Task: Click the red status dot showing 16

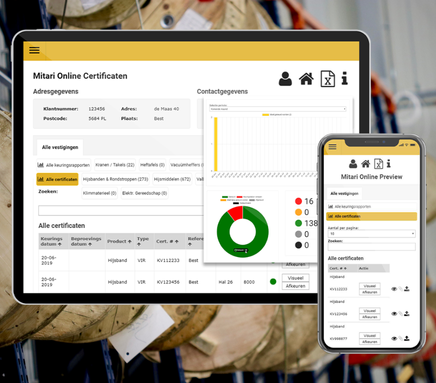Action: (298, 201)
